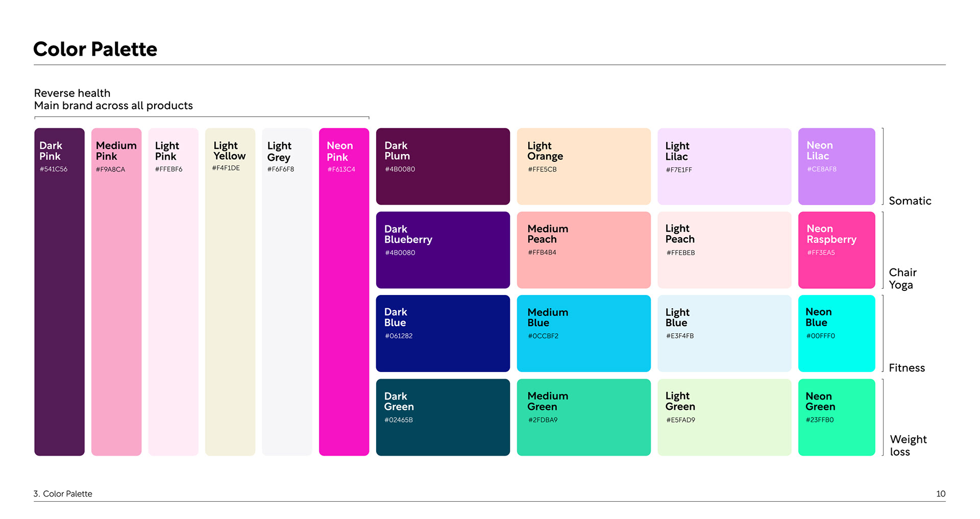Click the hex code #F7E1FF
This screenshot has width=980, height=519.
click(679, 169)
